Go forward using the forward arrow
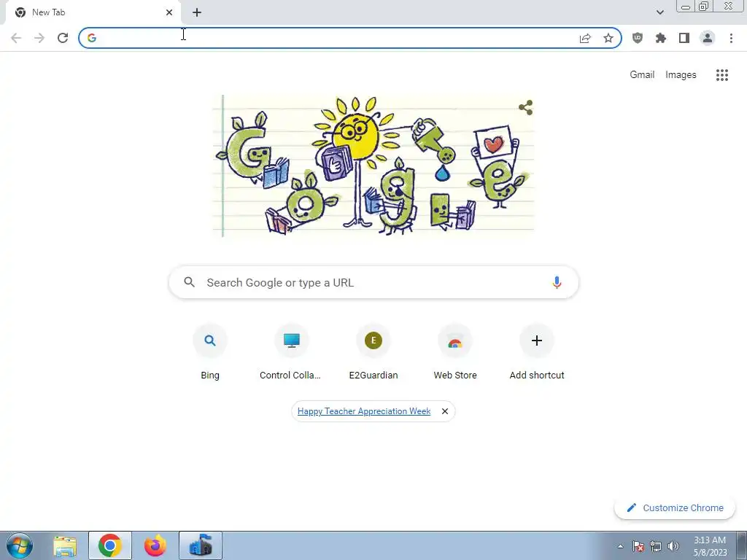747x560 pixels. coord(39,38)
